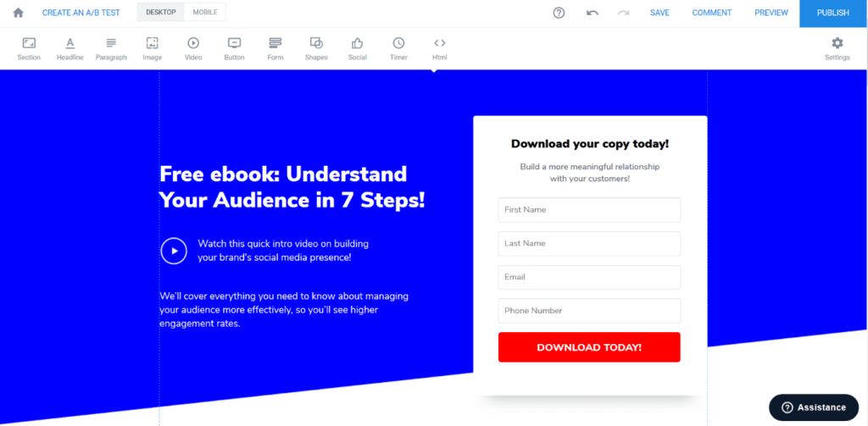Open the Shapes tool
Image resolution: width=868 pixels, height=426 pixels.
click(316, 48)
